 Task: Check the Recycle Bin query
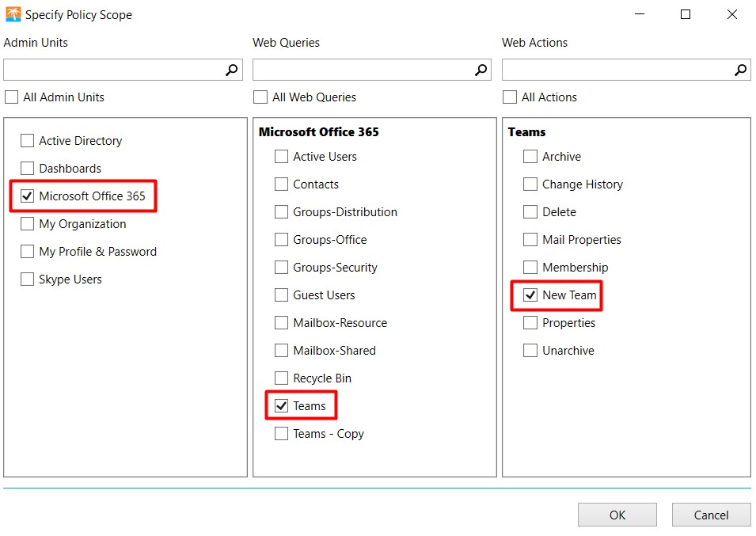pos(282,378)
